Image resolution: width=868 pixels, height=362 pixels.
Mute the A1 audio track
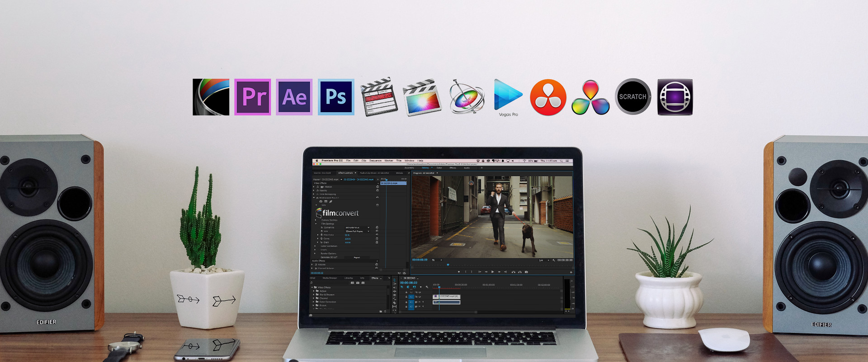pyautogui.click(x=420, y=302)
